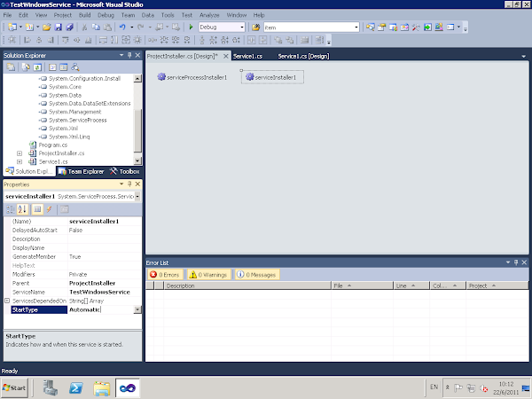Refresh the Solution Explorer tree
The image size is (532, 399).
pyautogui.click(x=37, y=67)
